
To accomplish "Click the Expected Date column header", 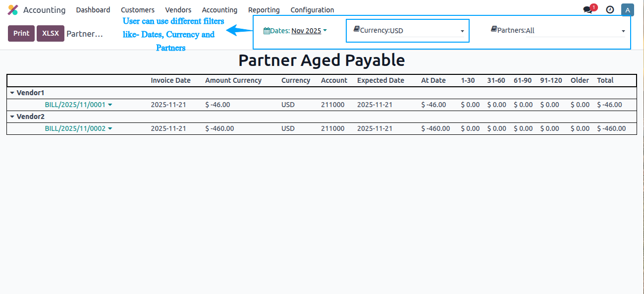I will tap(380, 80).
